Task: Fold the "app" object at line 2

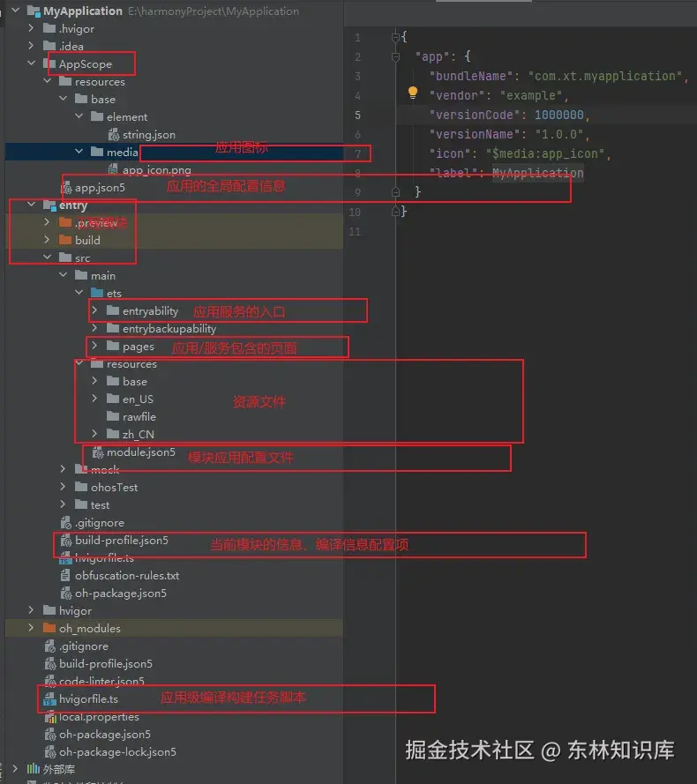Action: tap(395, 56)
